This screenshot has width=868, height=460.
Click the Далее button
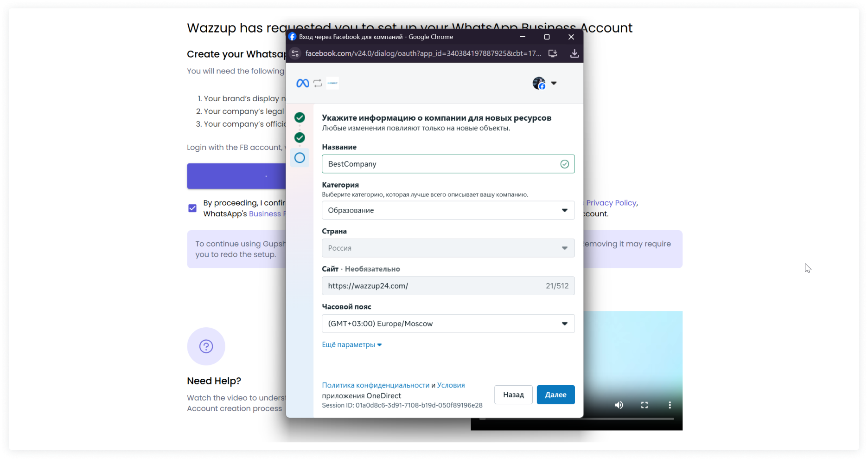[x=555, y=395]
